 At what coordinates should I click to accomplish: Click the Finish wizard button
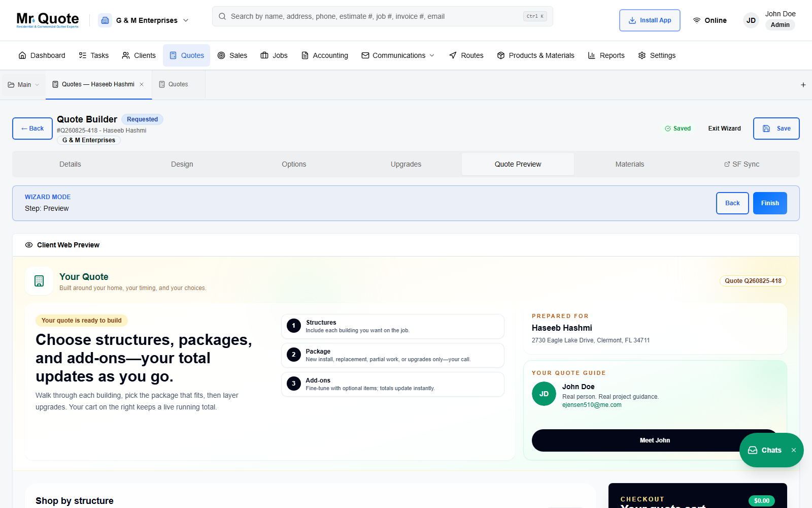pyautogui.click(x=770, y=203)
